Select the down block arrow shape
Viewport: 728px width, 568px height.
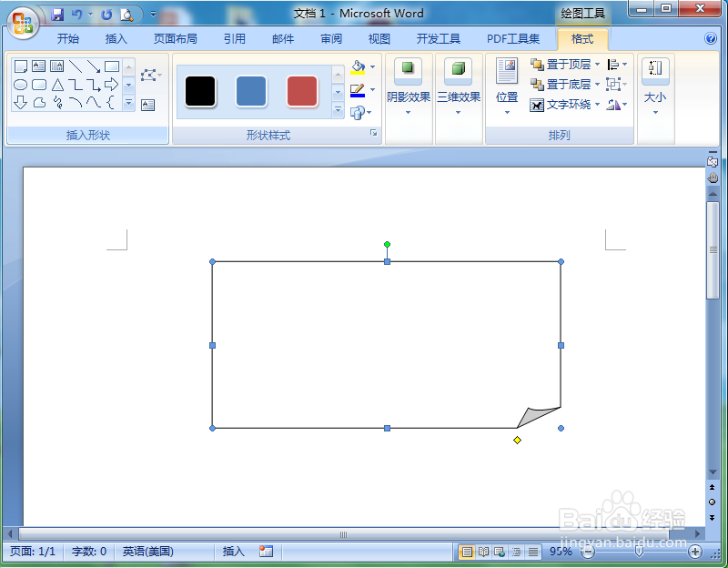(20, 102)
